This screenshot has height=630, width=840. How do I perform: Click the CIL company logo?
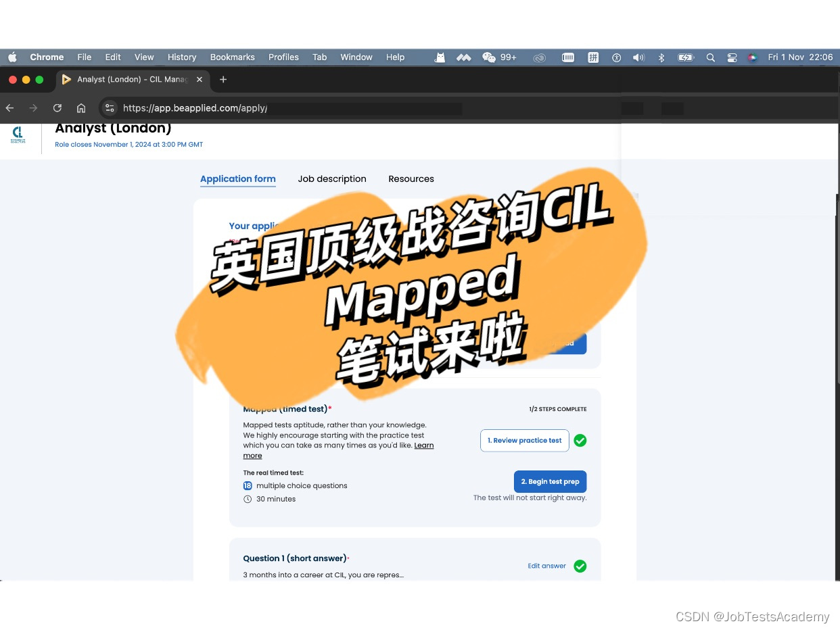[x=19, y=135]
